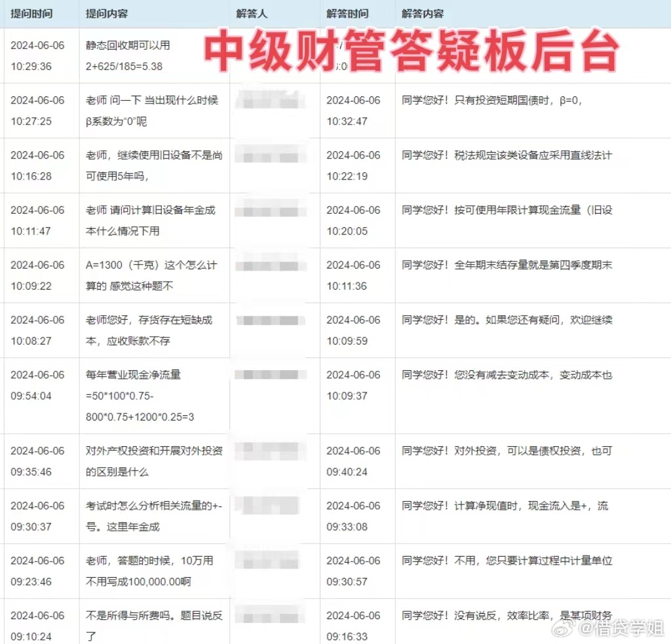Viewport: 671px width, 644px height.
Task: Select question time 2024-06-06 09:35:46
Action: pyautogui.click(x=37, y=461)
